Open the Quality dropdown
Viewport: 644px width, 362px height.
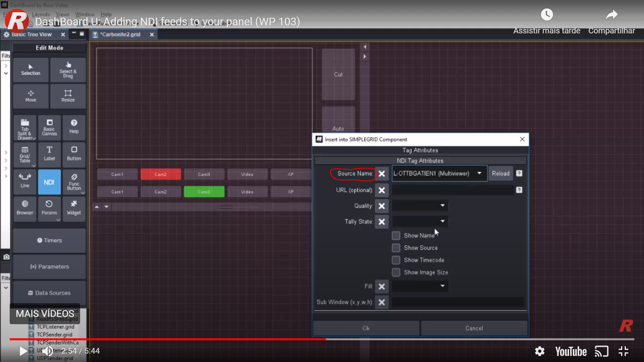click(x=442, y=206)
